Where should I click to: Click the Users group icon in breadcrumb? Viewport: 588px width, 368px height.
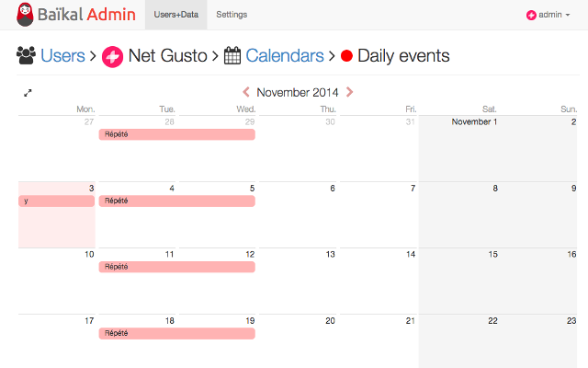point(27,55)
